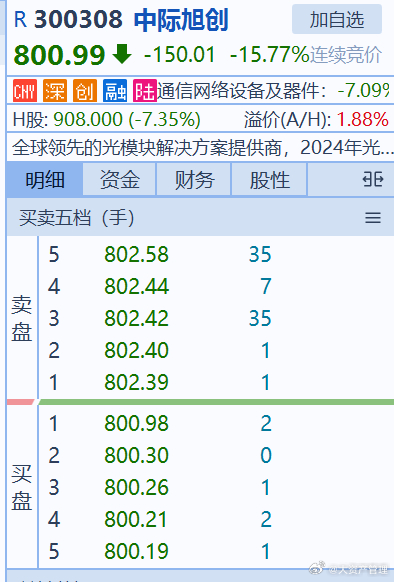This screenshot has width=394, height=582.
Task: Click volume 0 in buy level 2 row
Action: (x=266, y=455)
